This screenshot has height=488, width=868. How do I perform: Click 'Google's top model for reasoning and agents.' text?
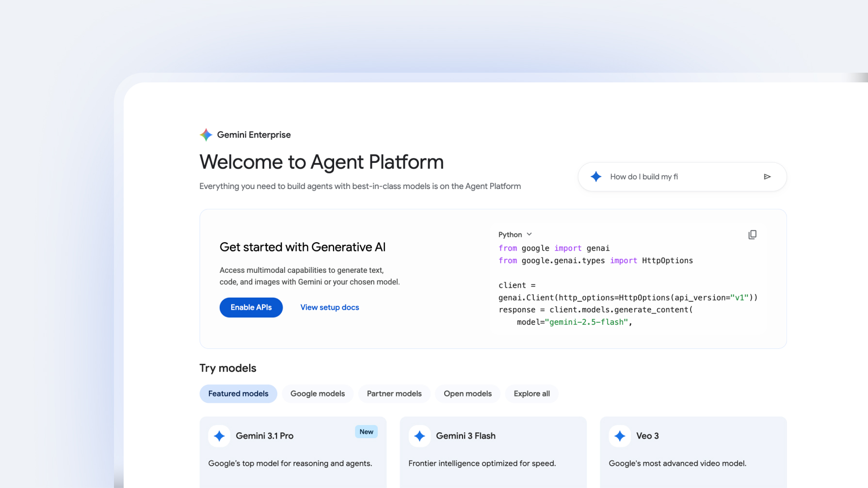point(290,464)
